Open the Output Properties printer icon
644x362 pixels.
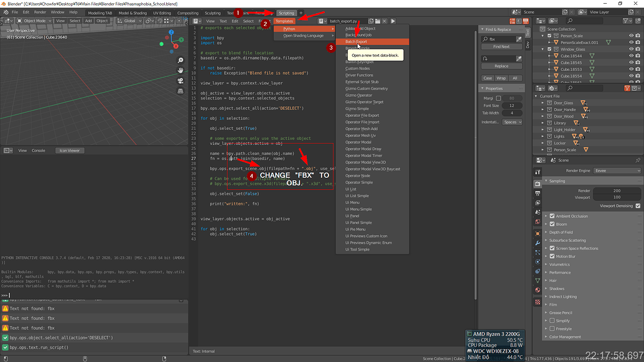pyautogui.click(x=538, y=194)
